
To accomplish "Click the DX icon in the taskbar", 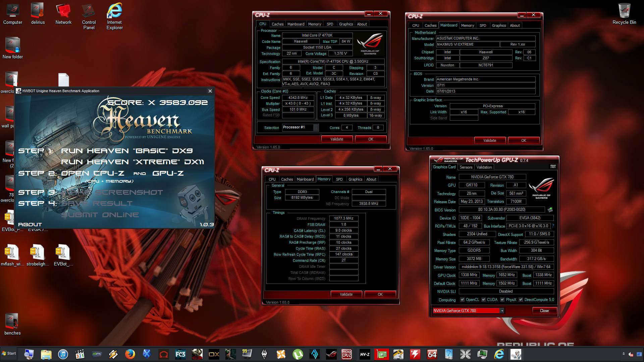I will tap(214, 354).
